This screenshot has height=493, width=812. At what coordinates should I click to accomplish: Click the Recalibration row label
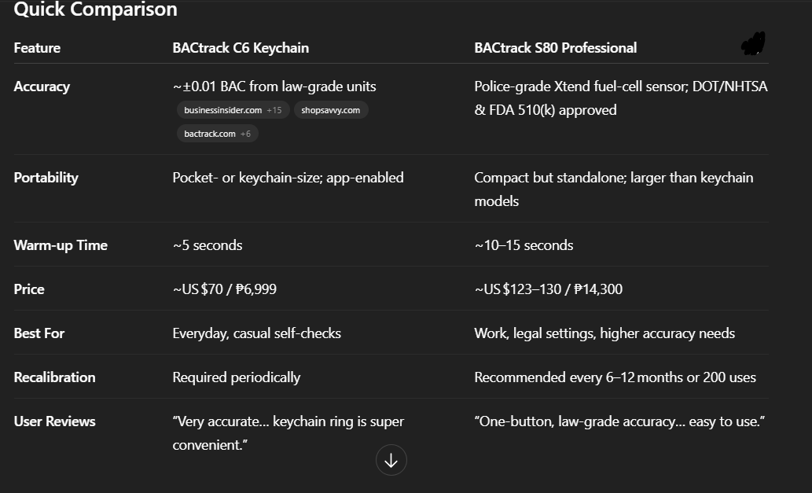click(54, 377)
